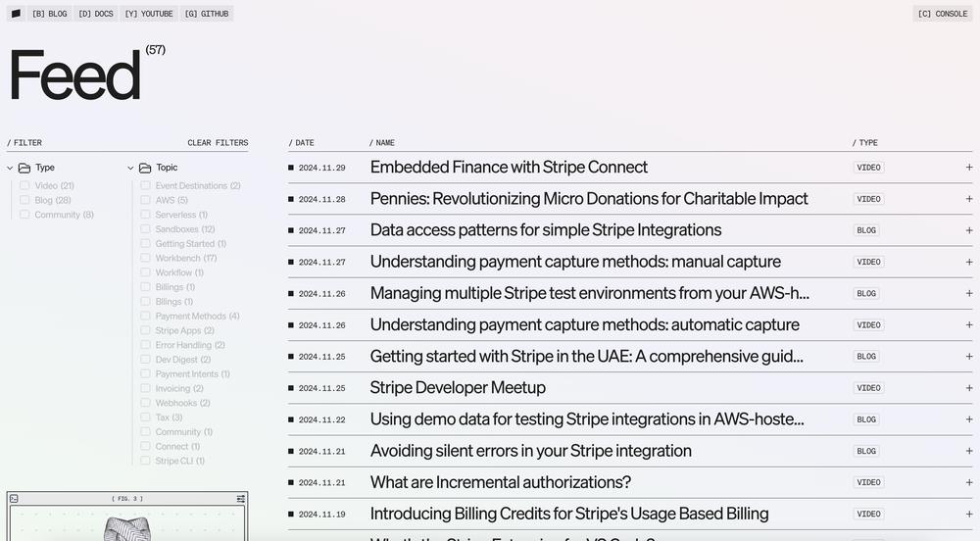Open the [C] CONSOLE item
The height and width of the screenshot is (541, 980).
tap(943, 13)
